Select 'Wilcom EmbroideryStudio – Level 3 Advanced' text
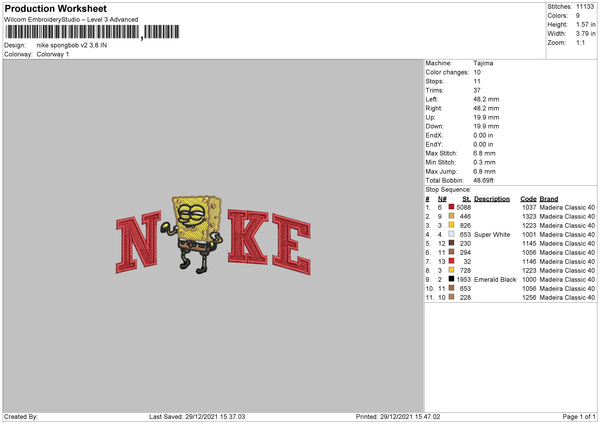The image size is (600, 424). (x=71, y=20)
